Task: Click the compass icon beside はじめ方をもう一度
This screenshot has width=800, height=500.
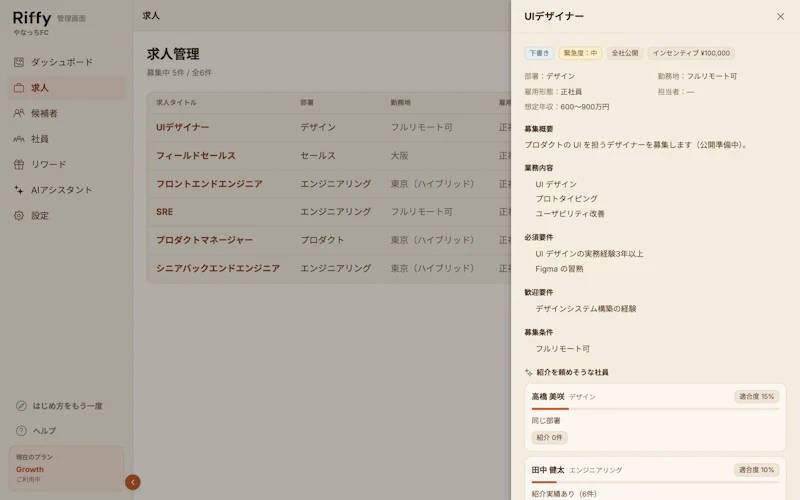Action: (x=21, y=406)
